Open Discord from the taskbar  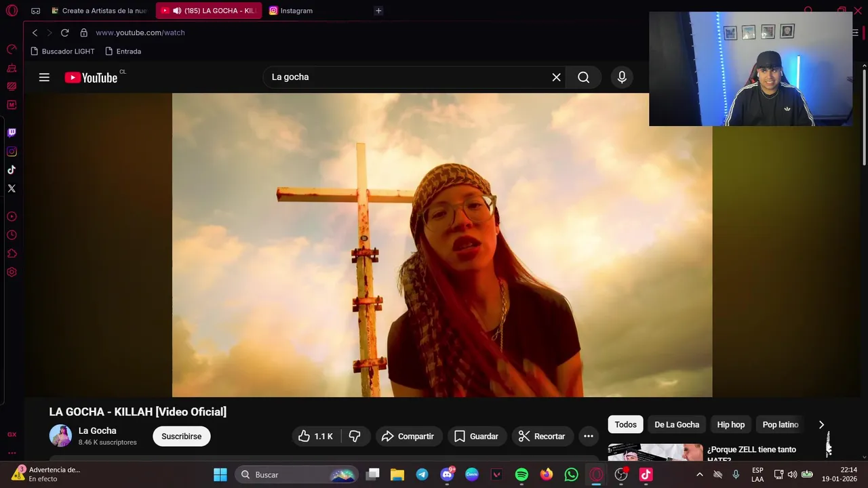tap(447, 474)
